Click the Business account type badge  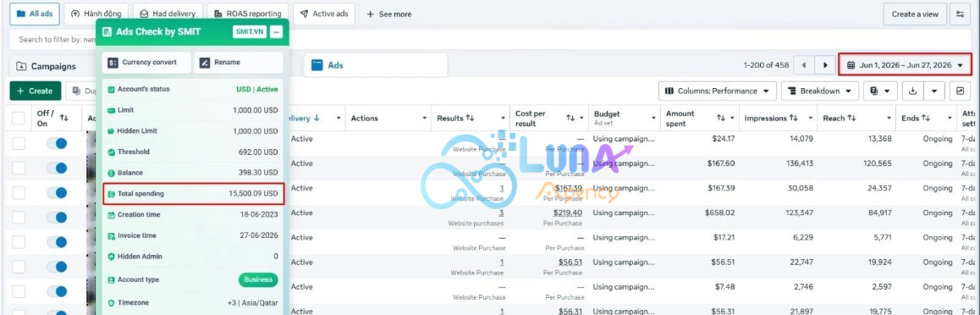[x=258, y=280]
